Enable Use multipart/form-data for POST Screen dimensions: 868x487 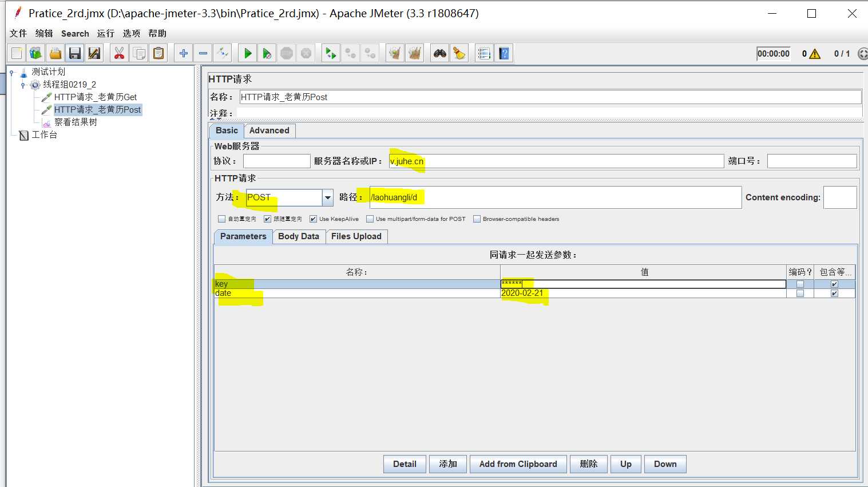370,219
